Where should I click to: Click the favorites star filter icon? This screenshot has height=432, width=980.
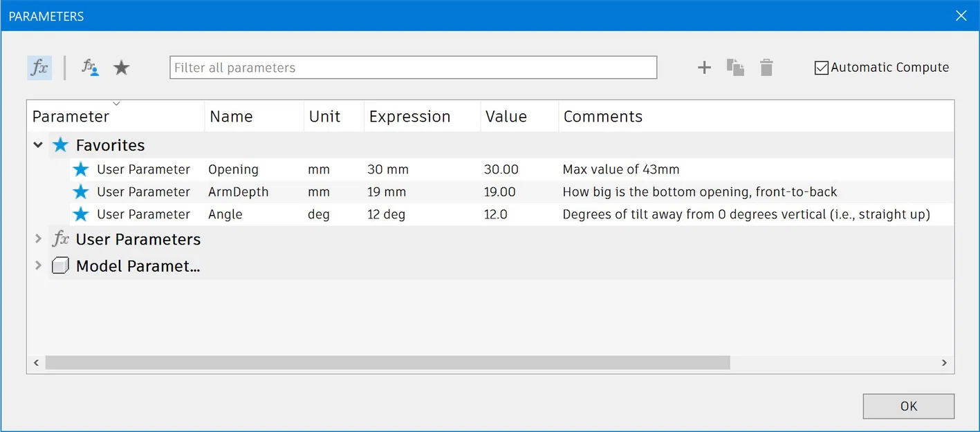tap(122, 68)
